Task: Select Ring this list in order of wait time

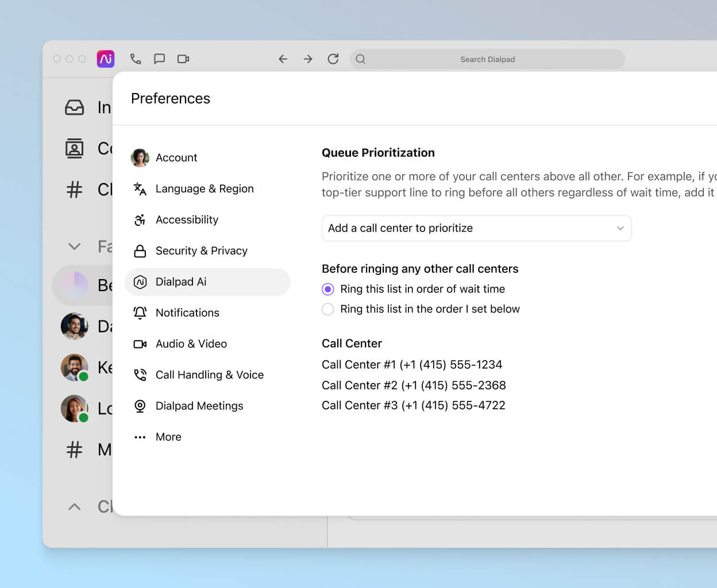Action: coord(327,289)
